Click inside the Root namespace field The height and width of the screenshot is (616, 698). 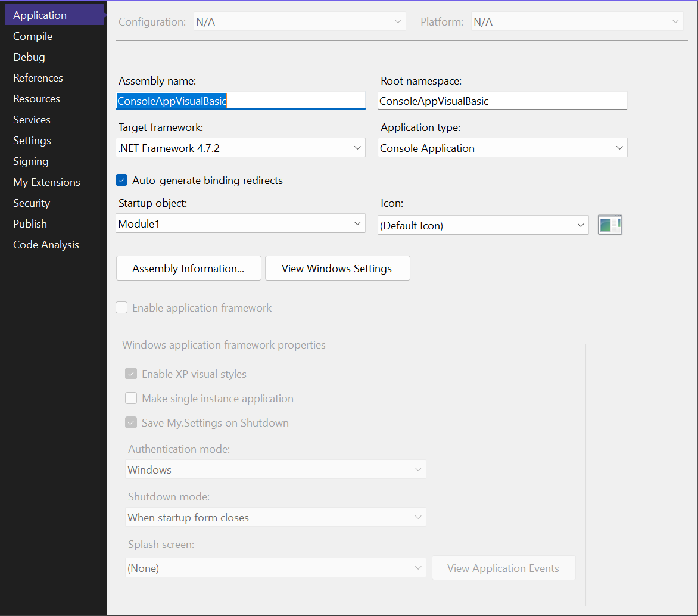point(502,100)
